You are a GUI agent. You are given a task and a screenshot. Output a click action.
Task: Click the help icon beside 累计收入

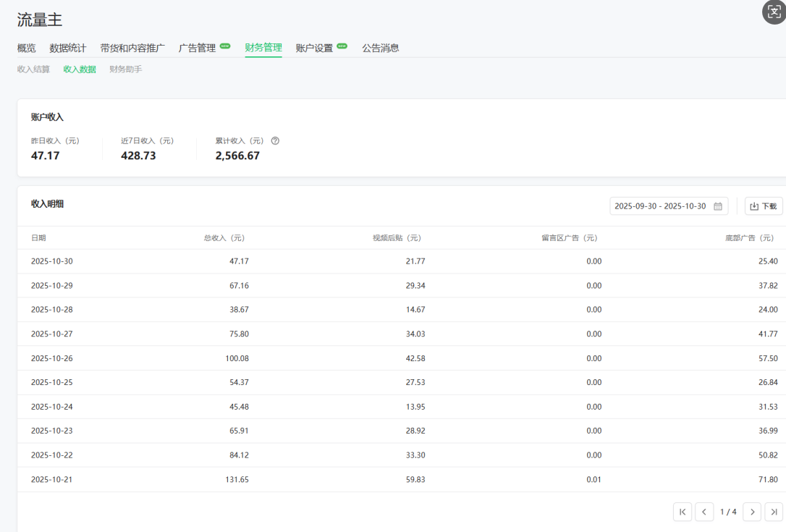[275, 141]
